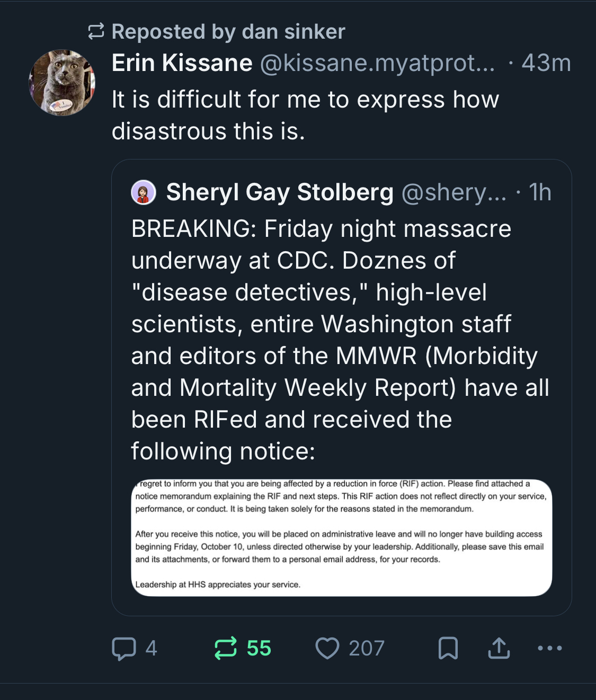Click the 1h quoted post timestamp

tap(540, 192)
